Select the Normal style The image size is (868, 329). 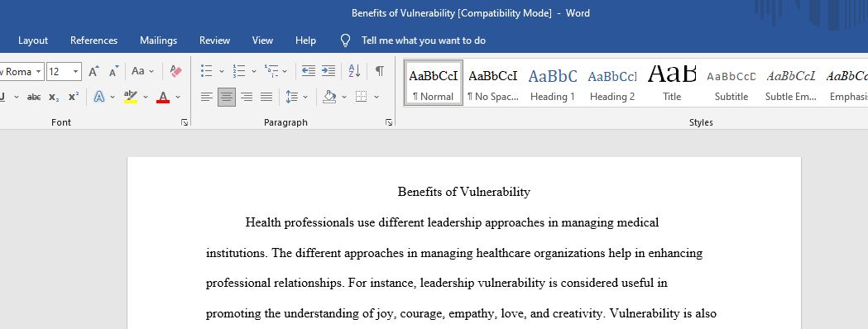click(433, 83)
